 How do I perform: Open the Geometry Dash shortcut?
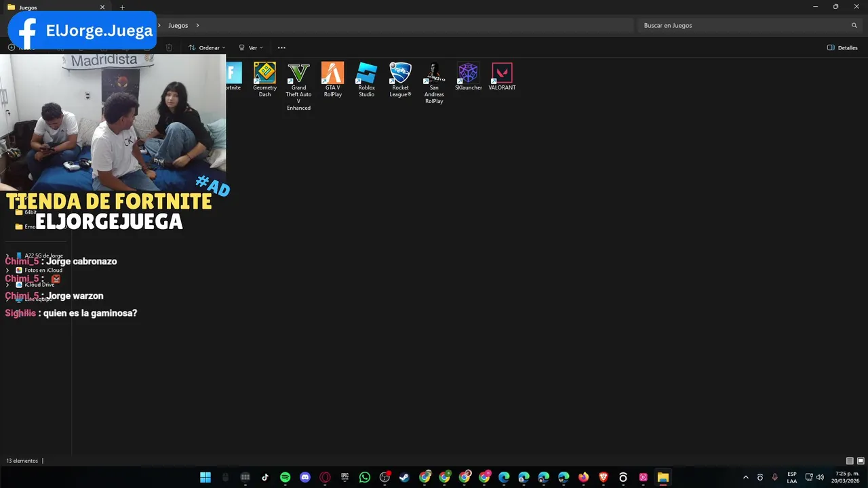tap(264, 80)
